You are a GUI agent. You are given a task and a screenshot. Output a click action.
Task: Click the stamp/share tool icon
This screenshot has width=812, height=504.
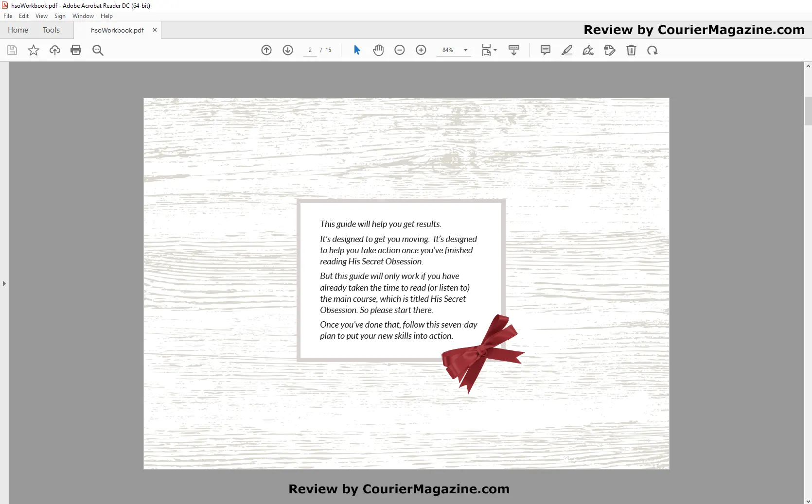tap(610, 50)
